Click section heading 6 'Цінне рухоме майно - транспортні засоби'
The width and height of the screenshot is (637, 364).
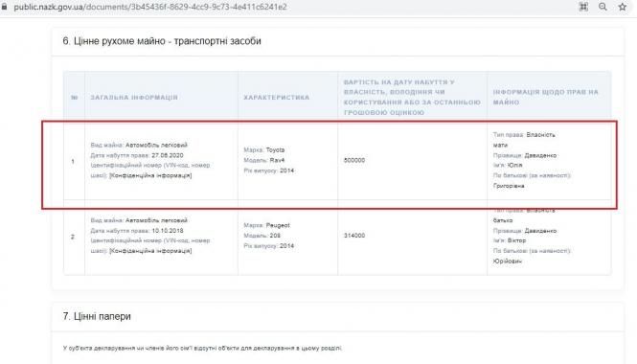[x=162, y=41]
